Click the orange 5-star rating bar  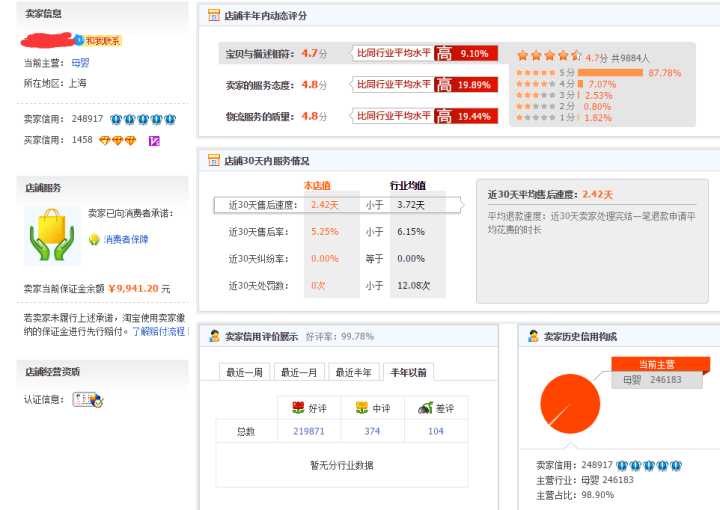pyautogui.click(x=610, y=73)
